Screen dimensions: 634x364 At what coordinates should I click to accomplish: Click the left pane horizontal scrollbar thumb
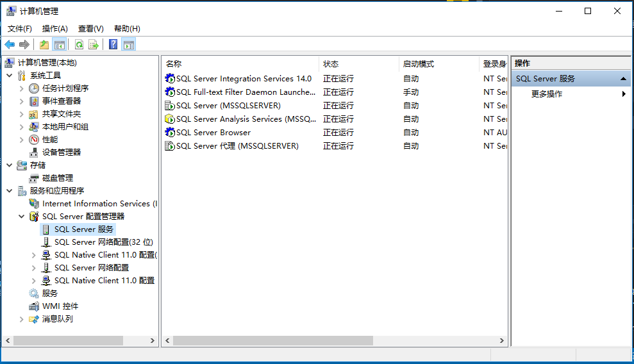(x=68, y=340)
